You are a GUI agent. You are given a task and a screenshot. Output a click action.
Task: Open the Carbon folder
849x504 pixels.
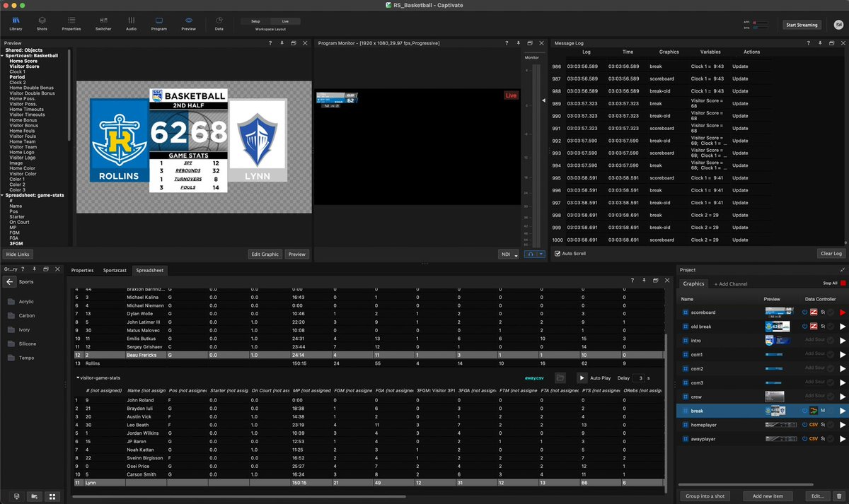(x=21, y=315)
